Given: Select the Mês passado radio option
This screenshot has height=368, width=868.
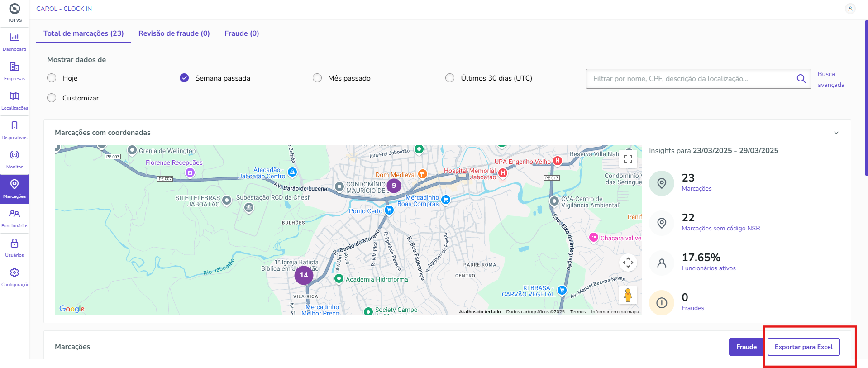Looking at the screenshot, I should click(317, 78).
